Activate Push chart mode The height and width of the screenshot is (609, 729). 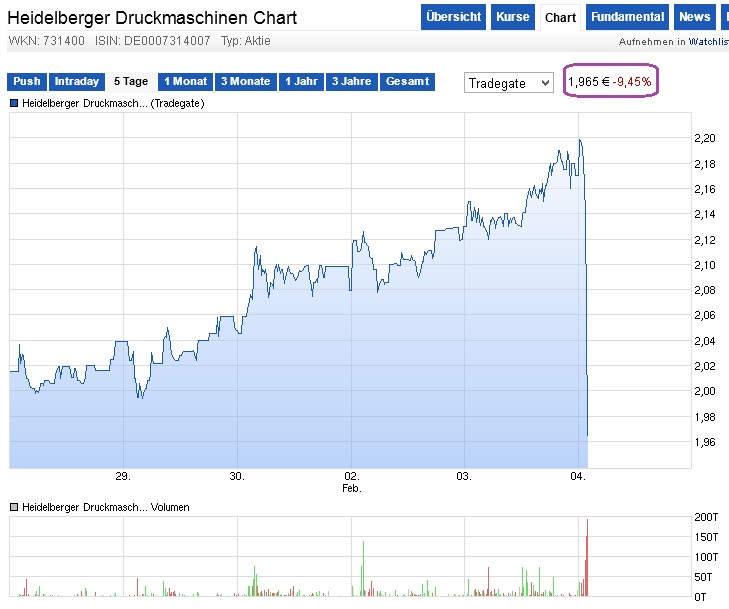coord(27,81)
